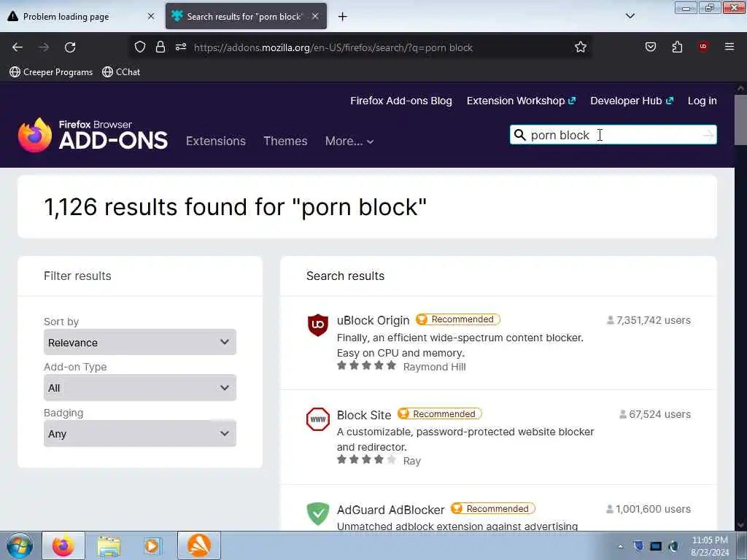Image resolution: width=747 pixels, height=560 pixels.
Task: Reload the page with the refresh icon
Action: 70,47
